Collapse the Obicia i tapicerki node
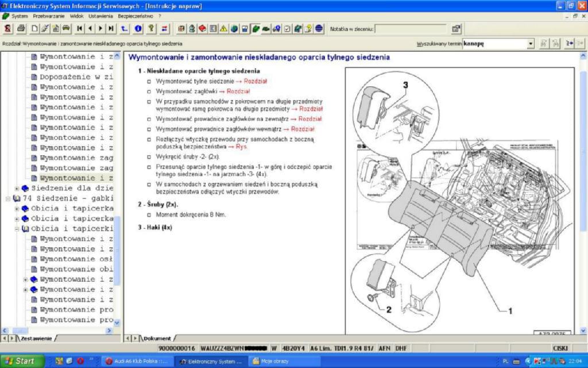This screenshot has height=368, width=588. point(17,229)
